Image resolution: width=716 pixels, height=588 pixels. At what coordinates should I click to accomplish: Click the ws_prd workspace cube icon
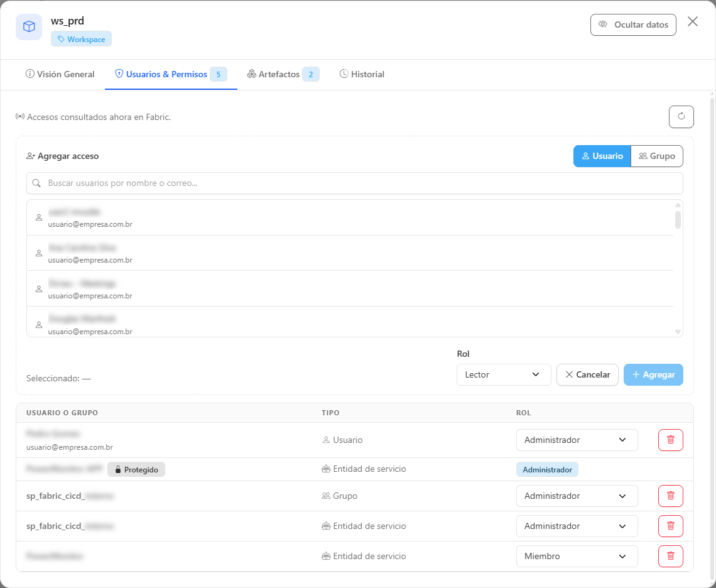(x=30, y=27)
